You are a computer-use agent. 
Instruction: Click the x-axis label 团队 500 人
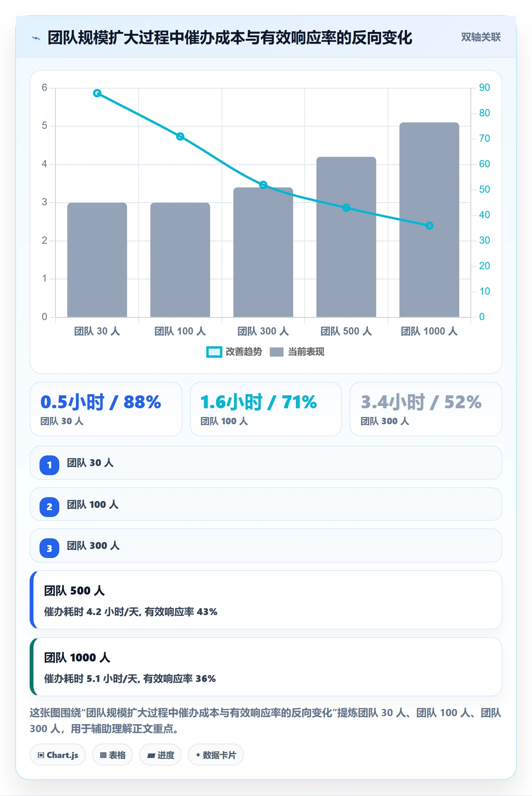(x=346, y=331)
